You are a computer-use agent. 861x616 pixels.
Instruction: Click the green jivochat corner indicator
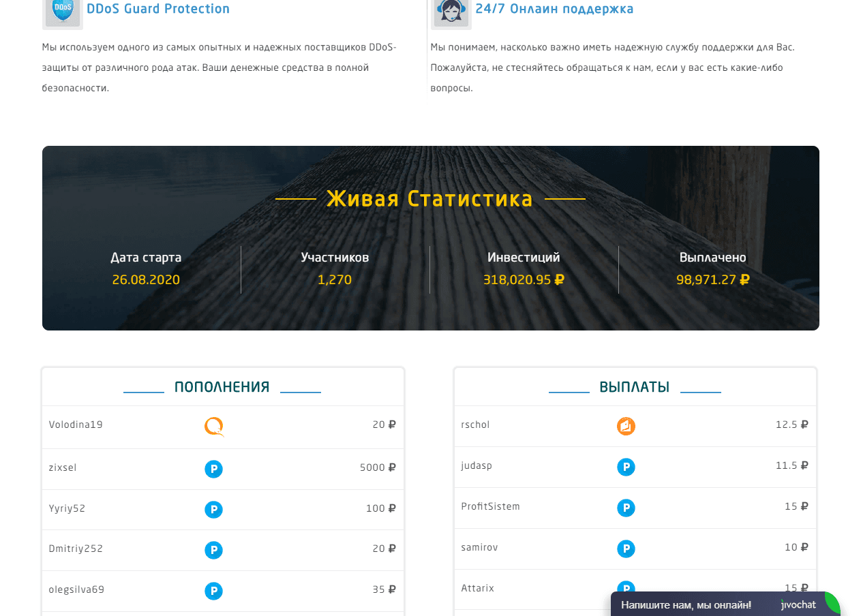833,602
